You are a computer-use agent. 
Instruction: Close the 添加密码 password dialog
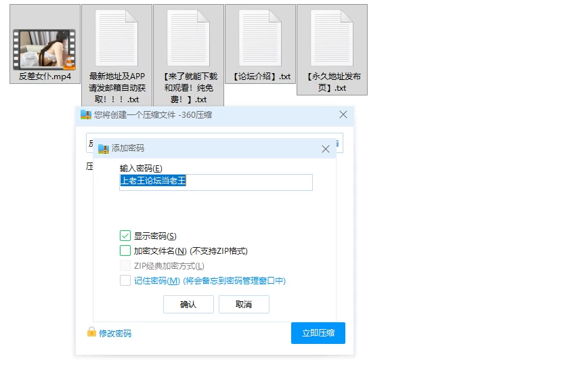click(x=326, y=149)
